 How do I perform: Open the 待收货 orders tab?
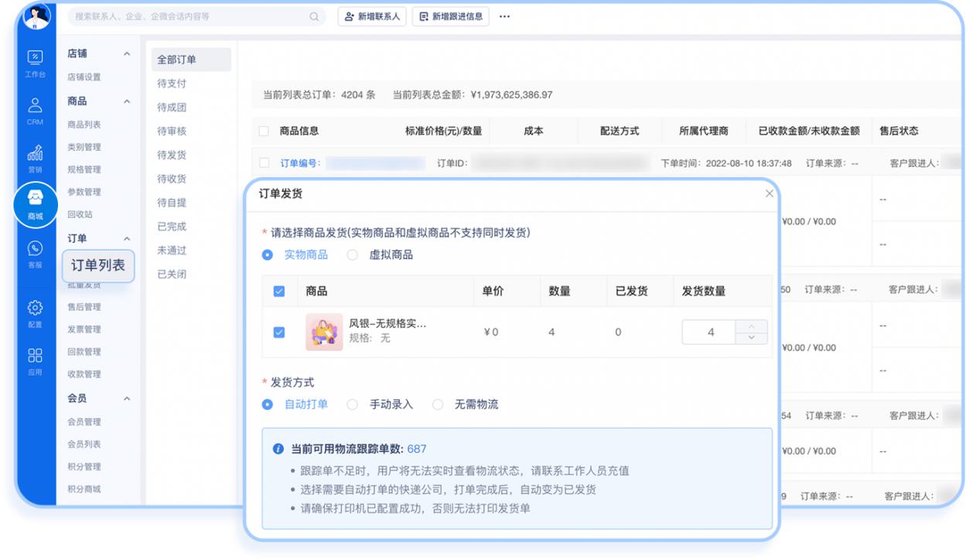pyautogui.click(x=172, y=179)
